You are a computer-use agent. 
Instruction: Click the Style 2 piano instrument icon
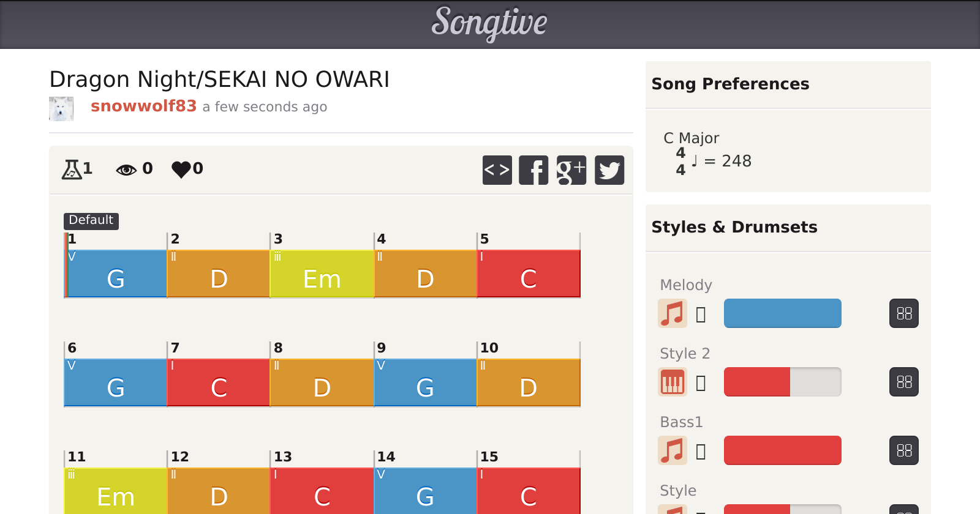pyautogui.click(x=673, y=382)
